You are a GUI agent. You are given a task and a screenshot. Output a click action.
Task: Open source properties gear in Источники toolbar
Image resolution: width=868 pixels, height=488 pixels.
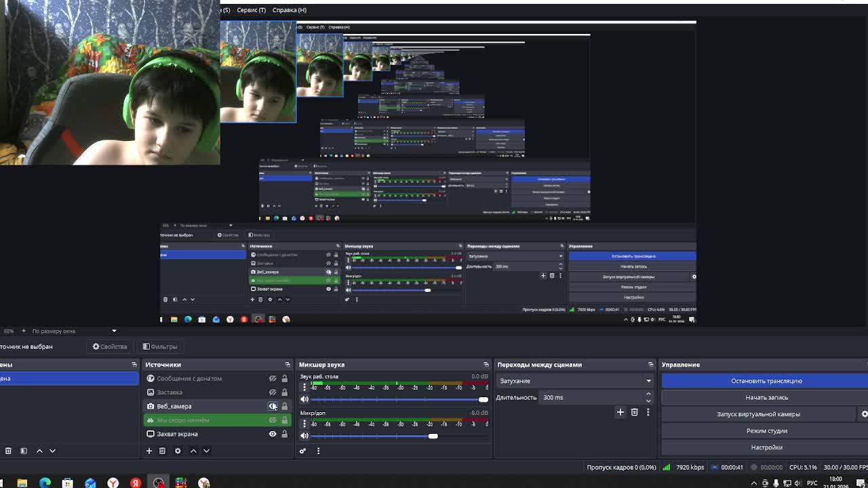(178, 451)
